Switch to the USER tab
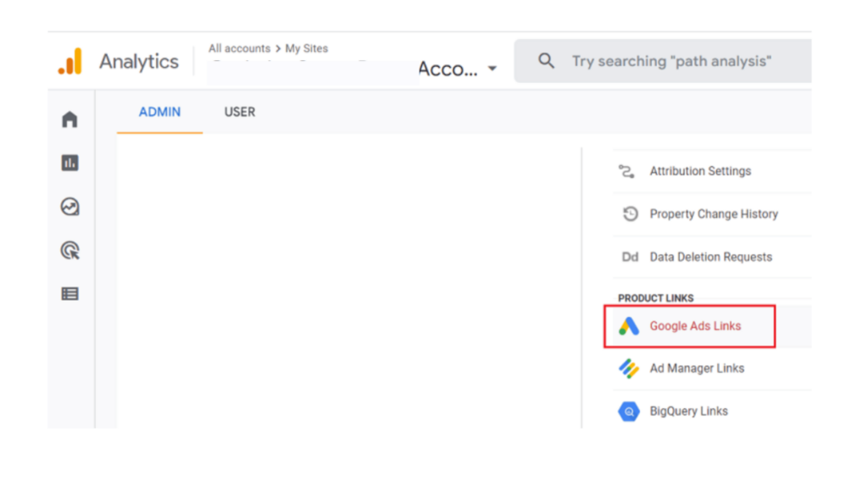 pos(240,113)
